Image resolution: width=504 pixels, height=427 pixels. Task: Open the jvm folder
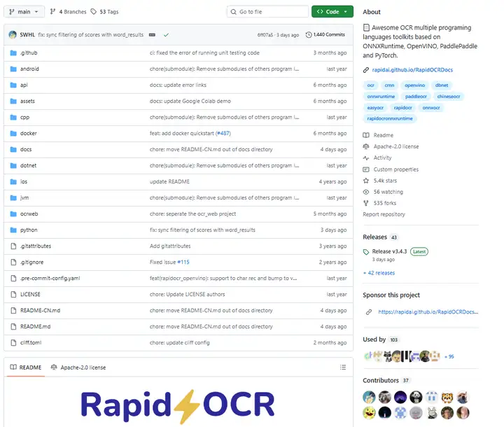pos(24,197)
